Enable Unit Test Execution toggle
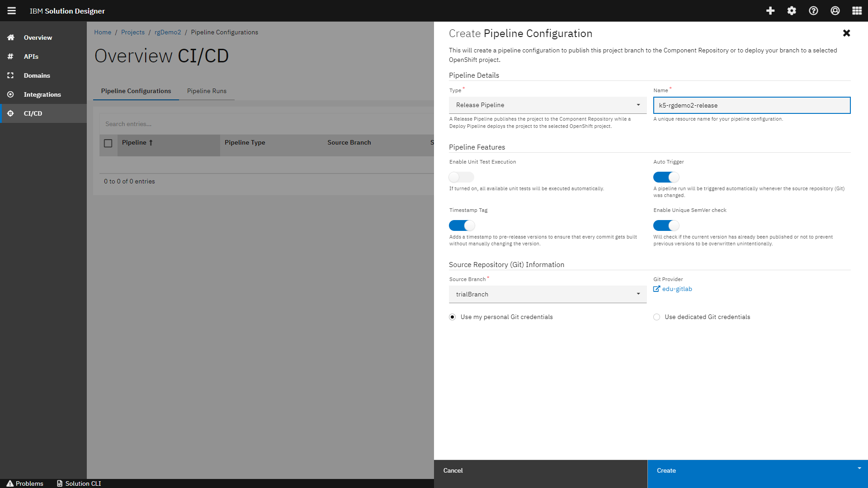 click(x=461, y=177)
